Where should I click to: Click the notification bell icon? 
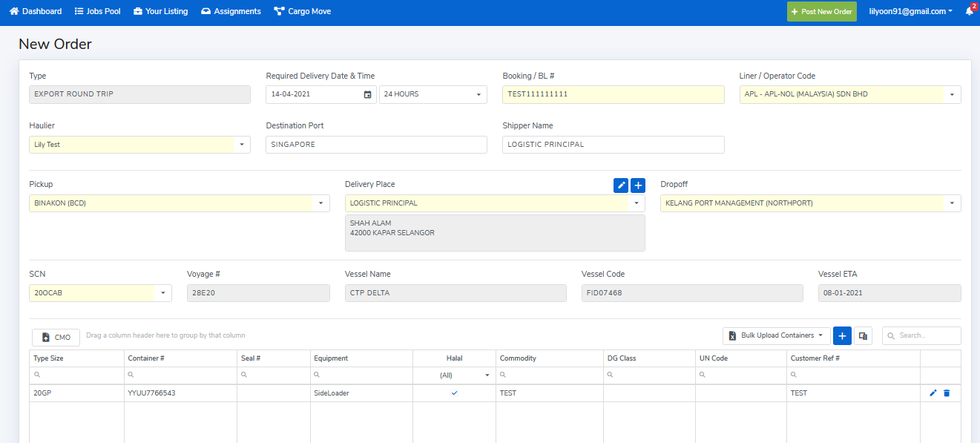(x=969, y=11)
